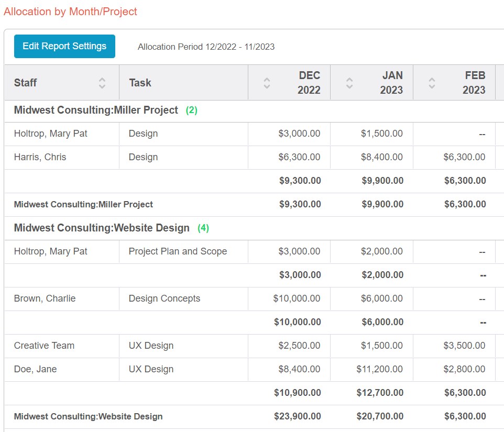Open Edit Report Settings
This screenshot has height=432, width=504.
pyautogui.click(x=64, y=46)
